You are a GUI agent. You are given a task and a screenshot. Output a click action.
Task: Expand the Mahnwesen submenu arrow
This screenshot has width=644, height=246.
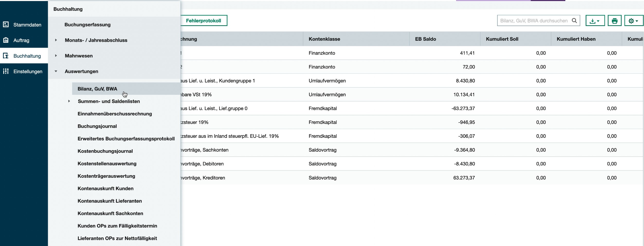pyautogui.click(x=56, y=56)
